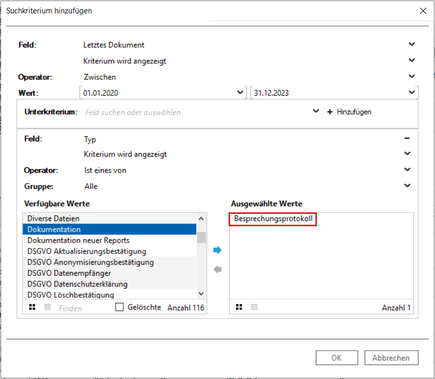Open date picker for 31.12.2023
This screenshot has height=379, width=435.
pyautogui.click(x=412, y=92)
